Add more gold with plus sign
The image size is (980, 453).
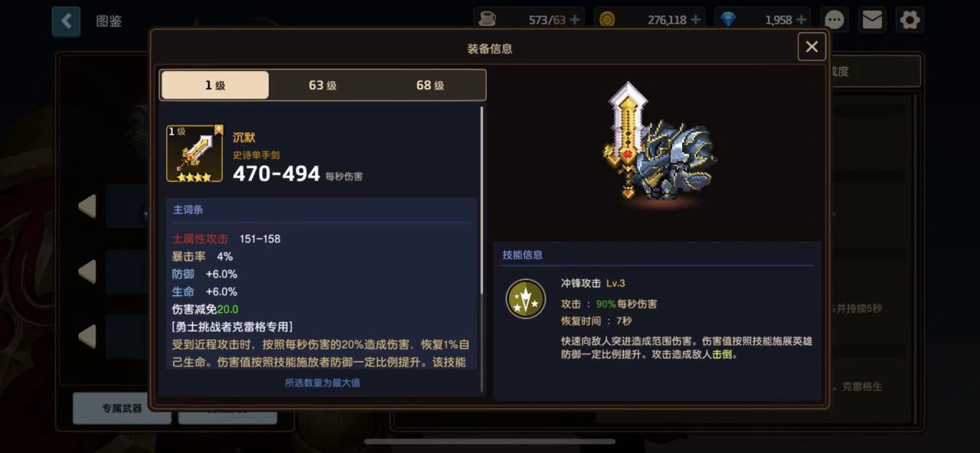click(x=695, y=20)
